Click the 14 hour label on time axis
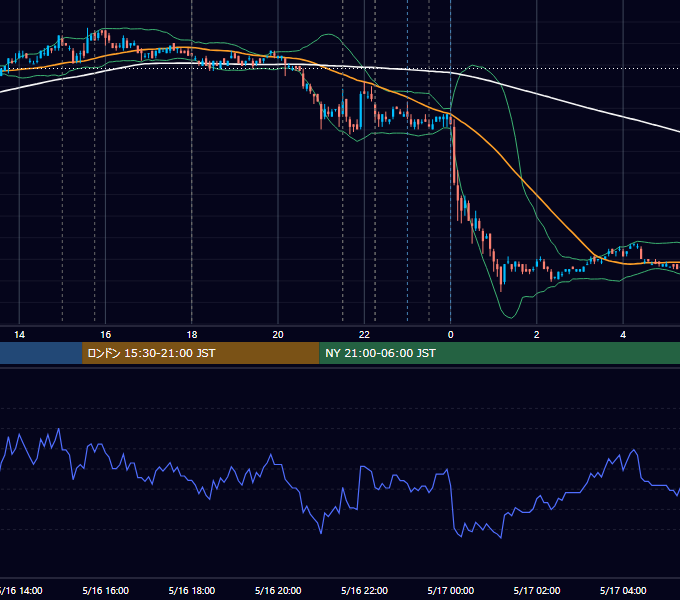Image resolution: width=680 pixels, height=600 pixels. point(20,335)
